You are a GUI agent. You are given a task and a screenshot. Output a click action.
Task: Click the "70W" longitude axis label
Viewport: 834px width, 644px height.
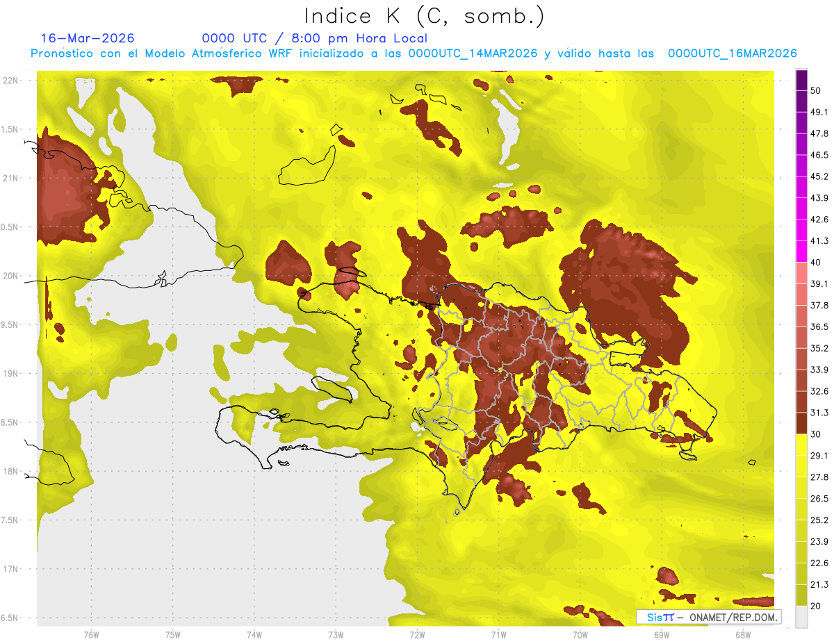coord(580,635)
